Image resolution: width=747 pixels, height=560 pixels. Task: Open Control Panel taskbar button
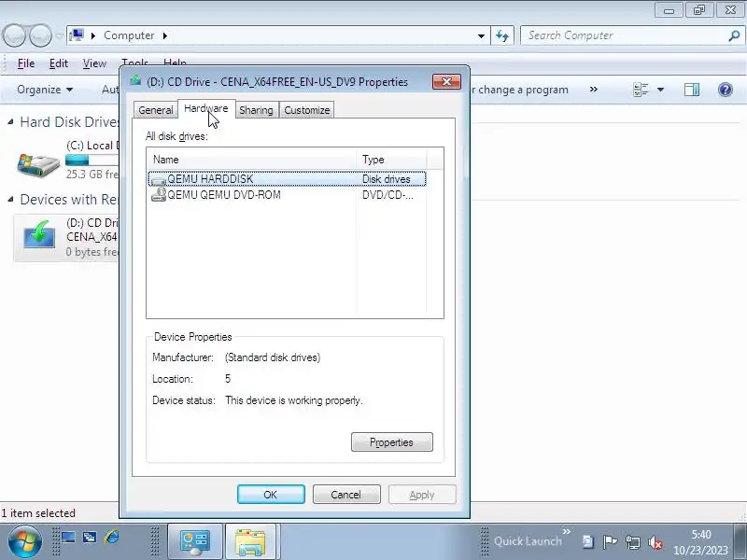point(195,542)
